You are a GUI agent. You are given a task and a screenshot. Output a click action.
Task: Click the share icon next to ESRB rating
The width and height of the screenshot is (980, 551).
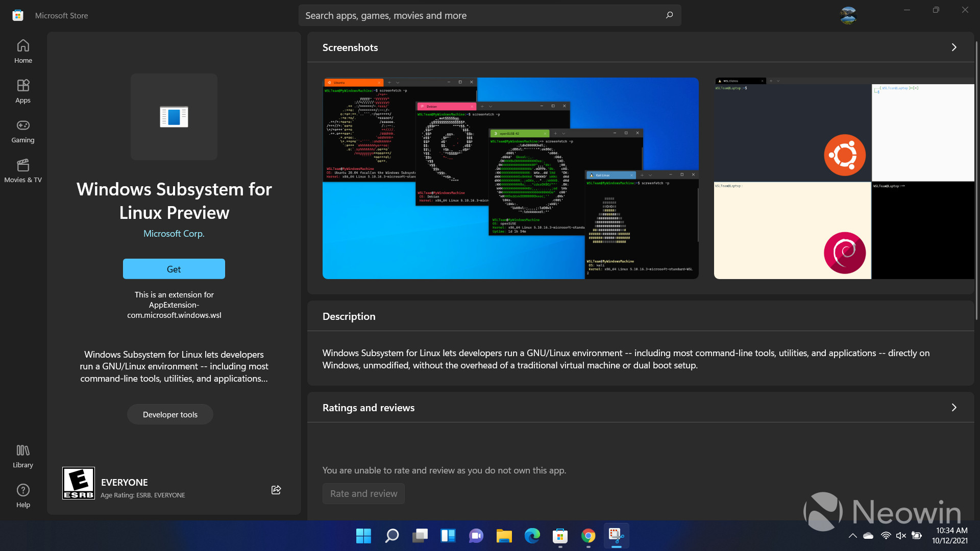coord(276,489)
